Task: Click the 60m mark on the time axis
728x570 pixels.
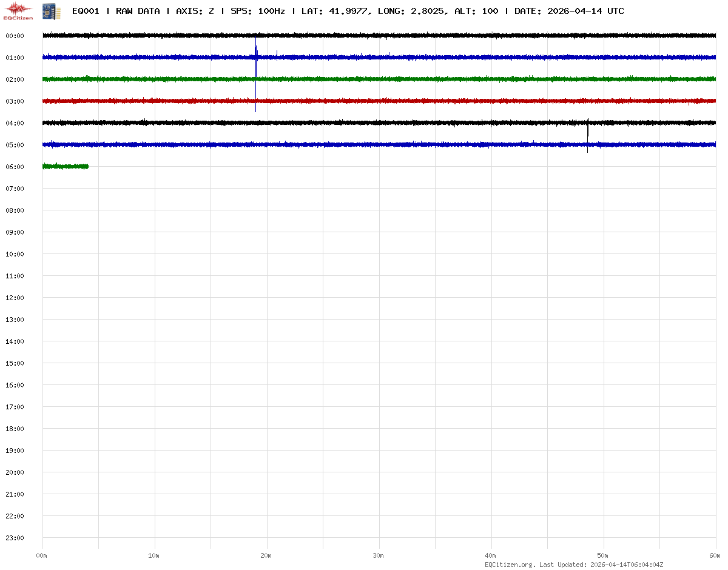Action: click(715, 555)
